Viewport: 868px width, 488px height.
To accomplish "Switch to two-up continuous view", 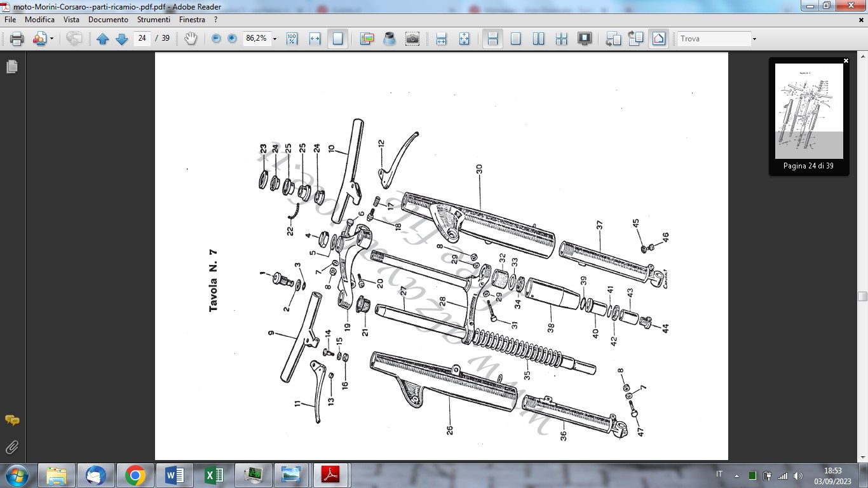I will [561, 39].
